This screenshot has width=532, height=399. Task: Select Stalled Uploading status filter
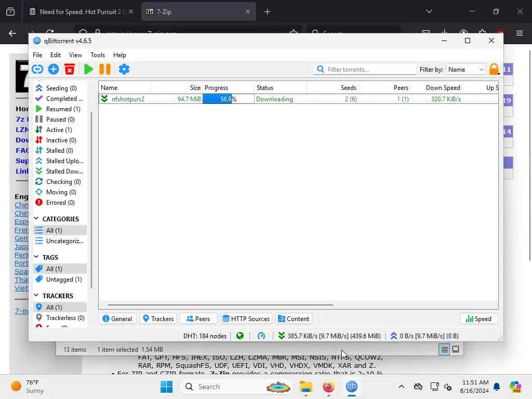click(x=60, y=161)
